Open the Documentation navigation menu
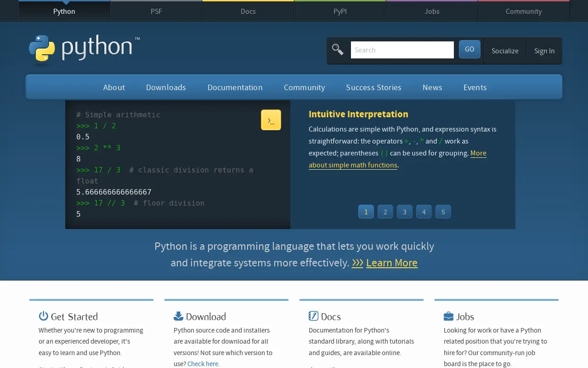588x368 pixels. click(x=235, y=87)
